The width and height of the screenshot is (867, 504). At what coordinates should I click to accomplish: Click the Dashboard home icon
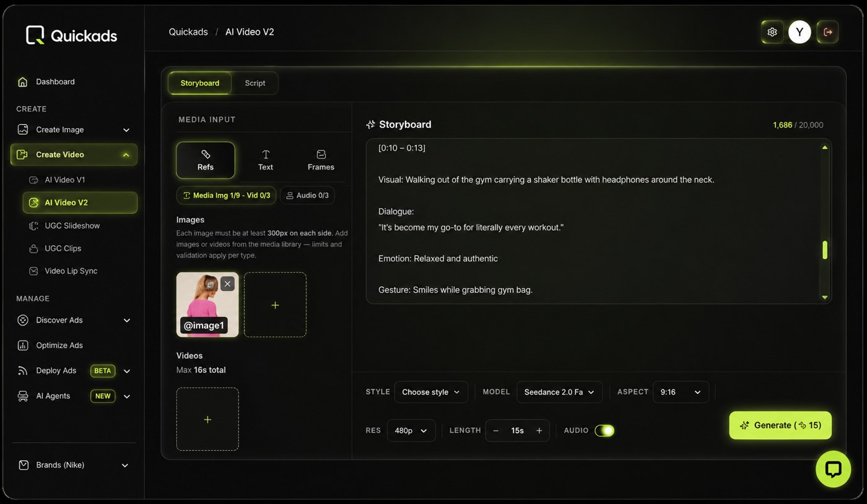[23, 82]
